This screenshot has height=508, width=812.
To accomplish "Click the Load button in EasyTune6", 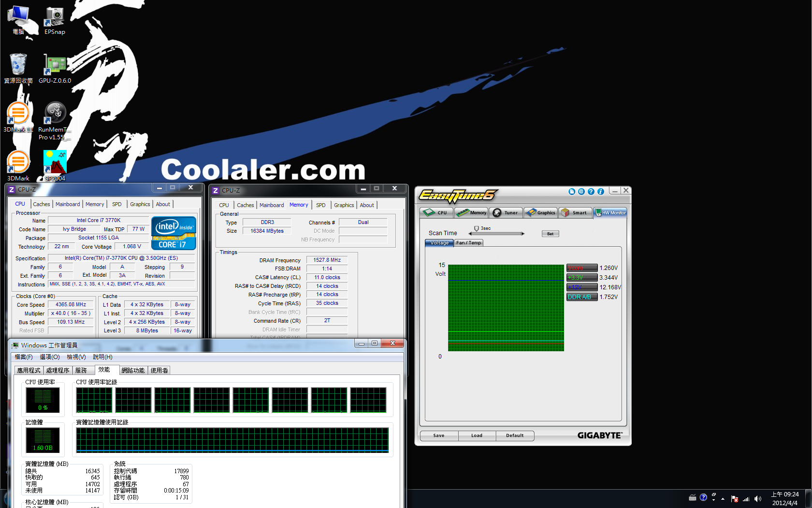I will coord(477,435).
